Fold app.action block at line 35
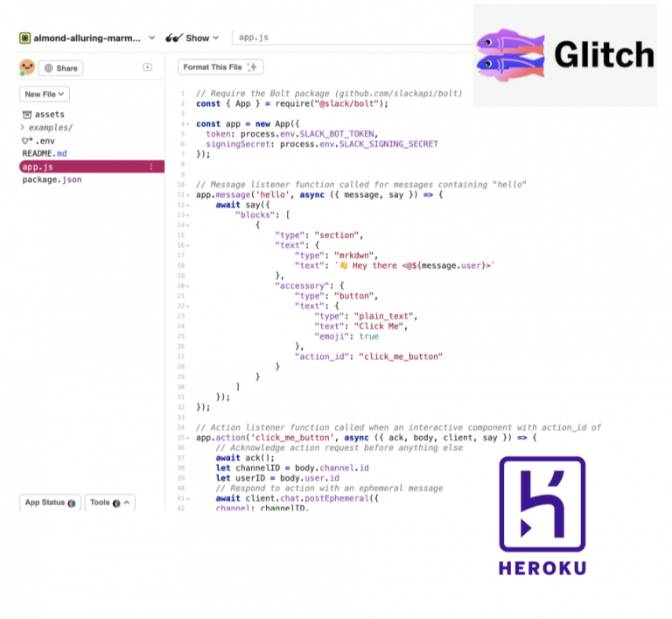 [x=188, y=438]
